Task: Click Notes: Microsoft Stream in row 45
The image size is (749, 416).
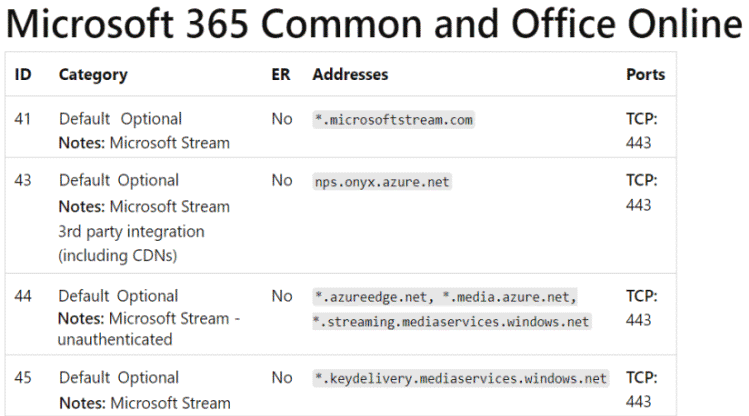Action: pyautogui.click(x=145, y=403)
